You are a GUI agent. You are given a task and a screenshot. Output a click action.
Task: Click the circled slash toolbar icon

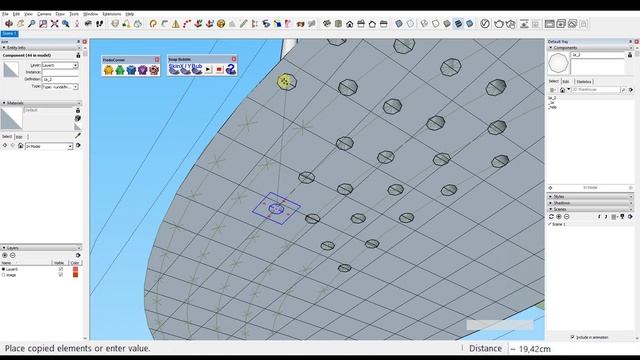pyautogui.click(x=484, y=24)
